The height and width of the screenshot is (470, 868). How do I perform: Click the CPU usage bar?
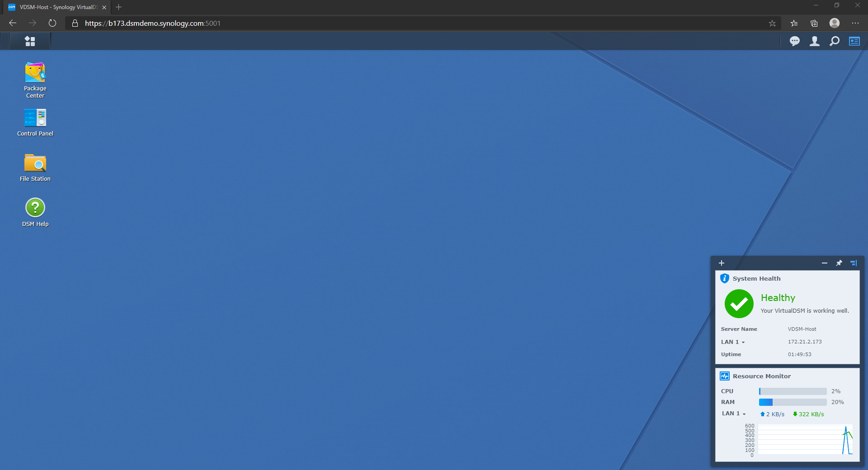click(793, 391)
